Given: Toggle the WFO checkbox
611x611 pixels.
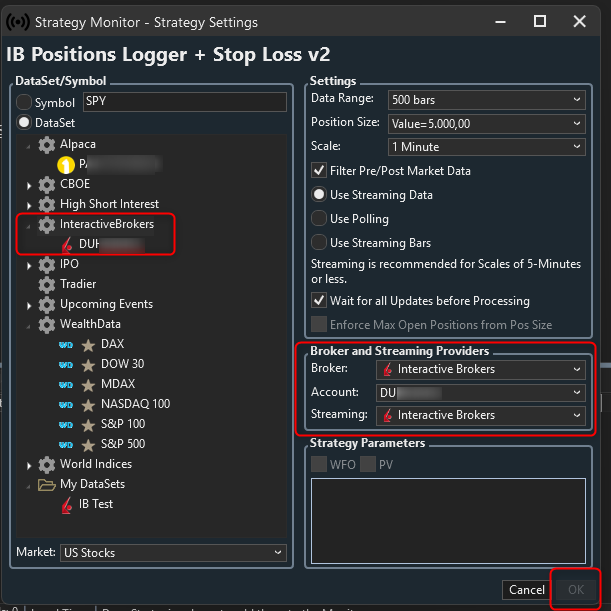Looking at the screenshot, I should coord(319,464).
